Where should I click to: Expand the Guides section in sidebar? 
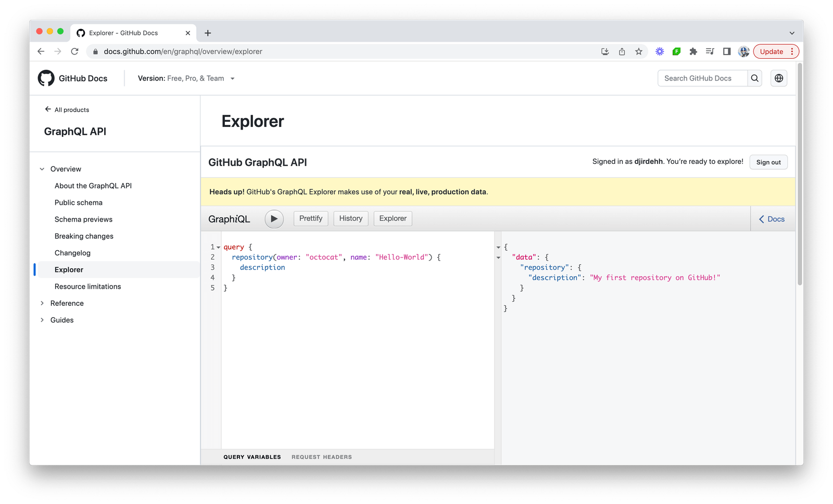(x=42, y=320)
